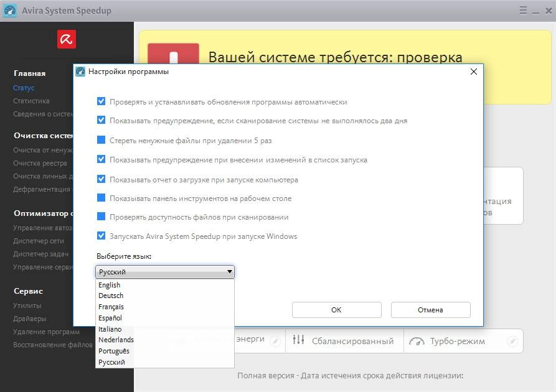Toggle boot report at computer startup
The height and width of the screenshot is (392, 556).
[x=101, y=179]
